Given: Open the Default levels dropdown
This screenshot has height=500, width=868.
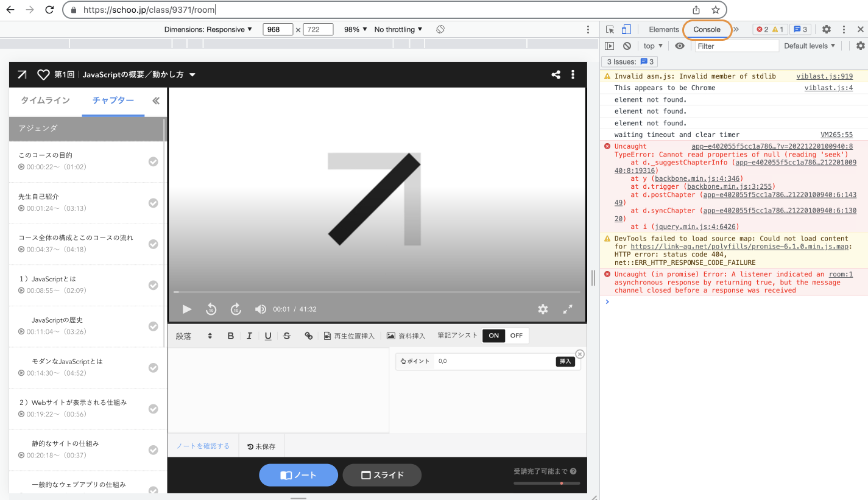Looking at the screenshot, I should click(x=810, y=46).
